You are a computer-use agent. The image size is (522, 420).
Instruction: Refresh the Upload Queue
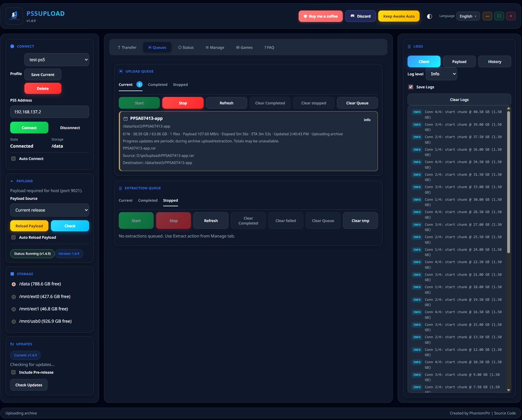pos(226,103)
